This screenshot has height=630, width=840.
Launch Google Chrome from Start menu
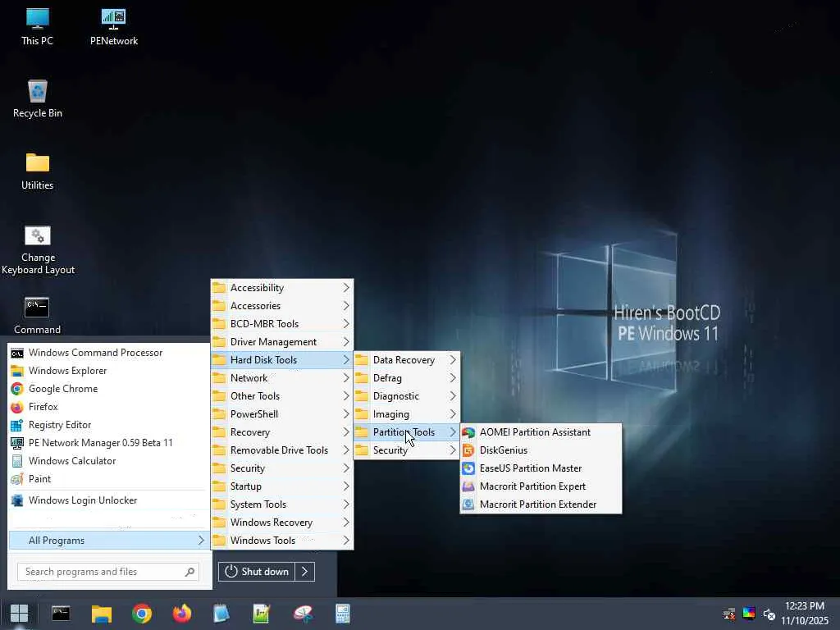(x=109, y=389)
